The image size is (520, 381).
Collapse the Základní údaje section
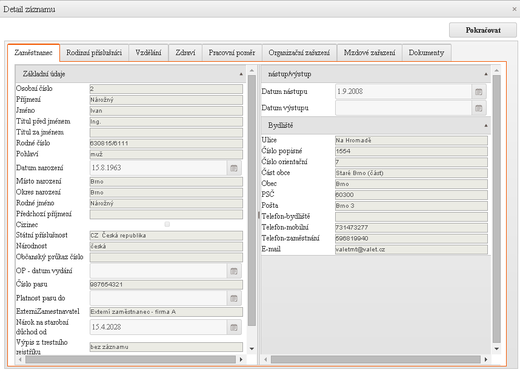(x=241, y=74)
